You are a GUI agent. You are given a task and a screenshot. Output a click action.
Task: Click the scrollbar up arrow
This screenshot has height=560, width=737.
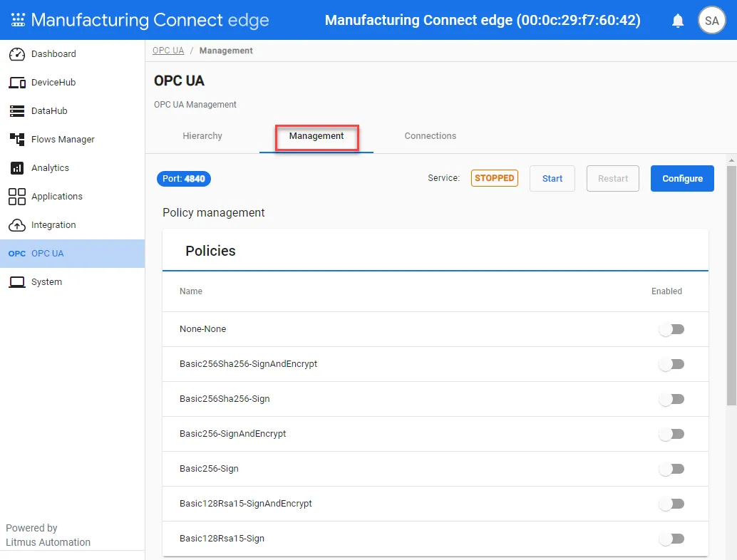point(731,161)
